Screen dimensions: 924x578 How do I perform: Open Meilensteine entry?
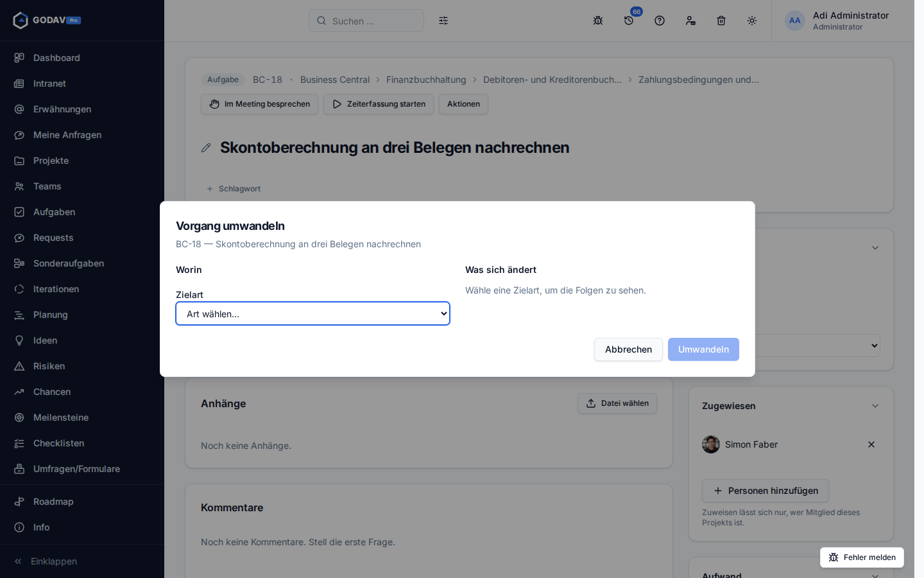pyautogui.click(x=82, y=417)
